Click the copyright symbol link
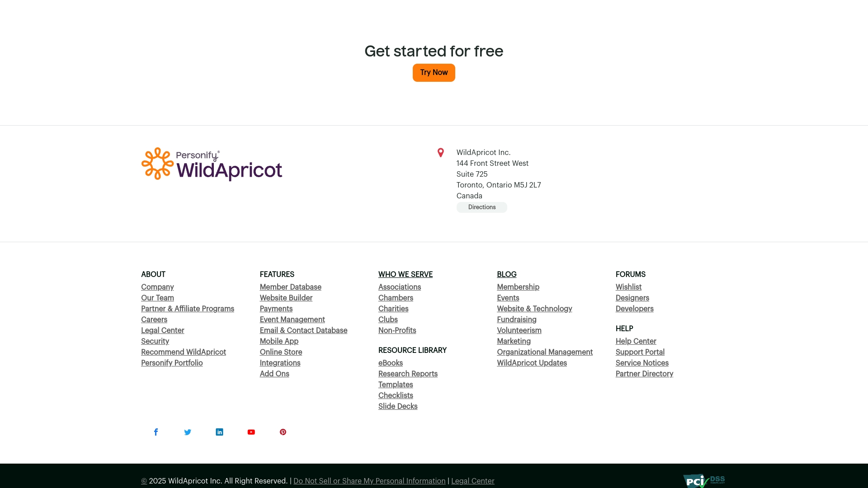Screen dimensions: 868x488 (143, 481)
